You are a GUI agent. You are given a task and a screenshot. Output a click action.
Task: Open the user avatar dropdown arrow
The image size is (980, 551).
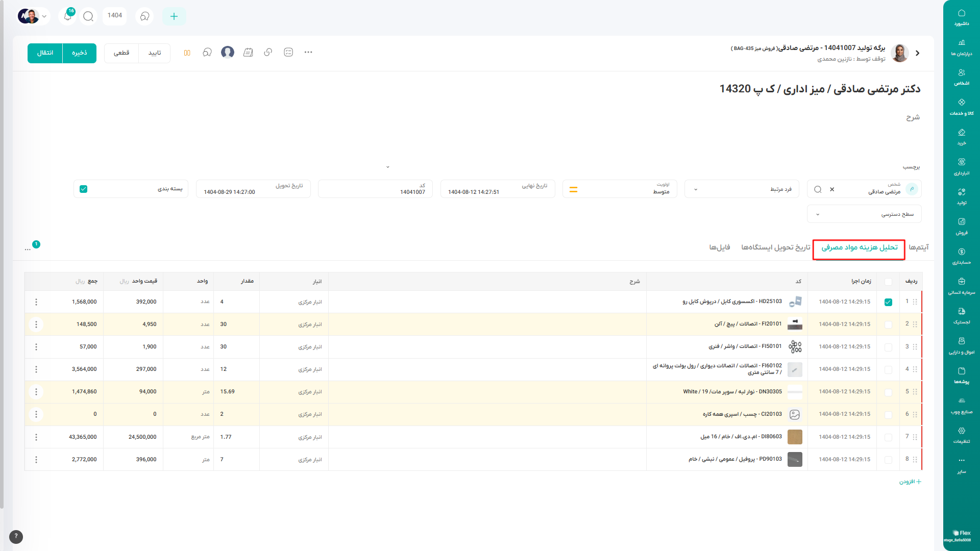[44, 16]
